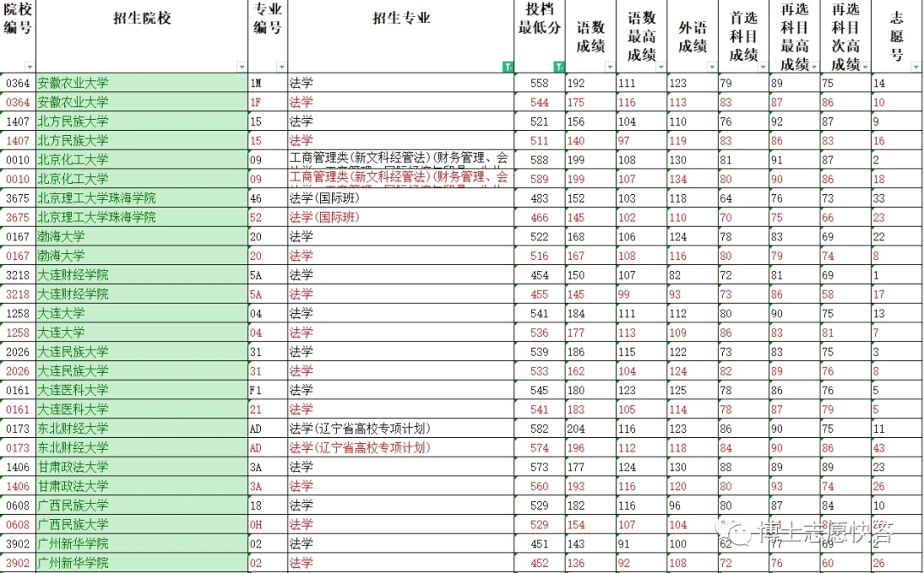924x573 pixels.
Task: Open the 语数最高成绩 column filter dropdown
Action: 660,67
